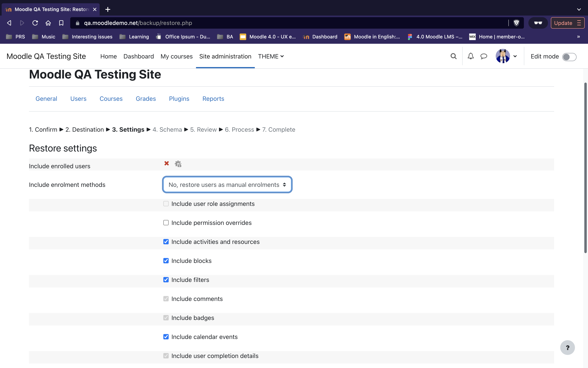Switch to the Users admin tab
This screenshot has width=588, height=368.
78,99
